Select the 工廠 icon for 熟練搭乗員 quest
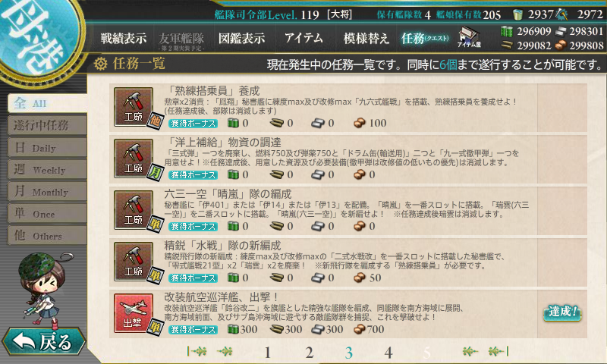This screenshot has height=364, width=607. tap(134, 107)
